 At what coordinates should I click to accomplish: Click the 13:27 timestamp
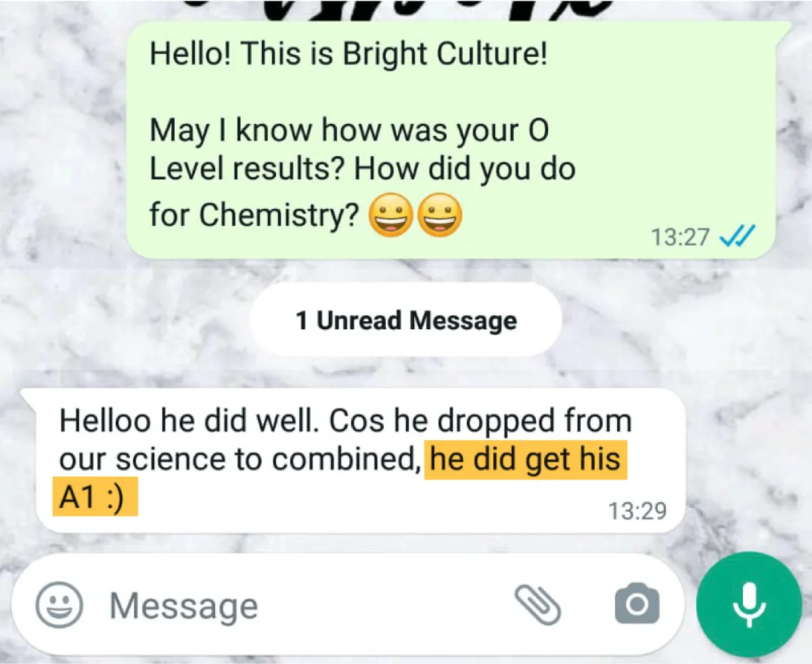(680, 237)
